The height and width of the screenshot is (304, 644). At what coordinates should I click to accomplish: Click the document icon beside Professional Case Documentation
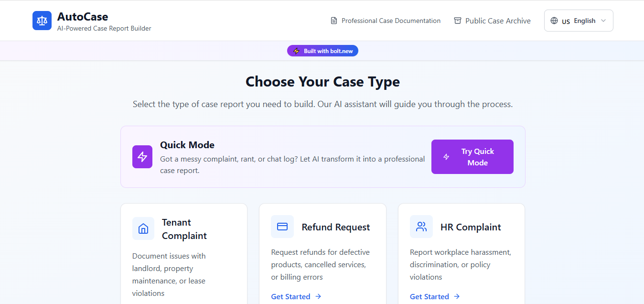333,21
